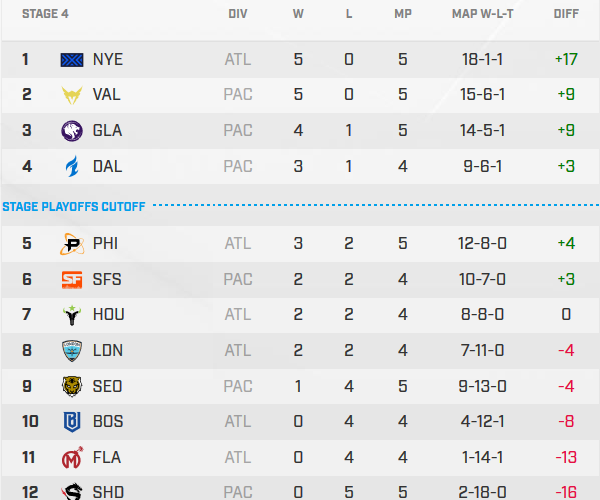Image resolution: width=600 pixels, height=500 pixels.
Task: Click the NYE team logo icon
Action: pyautogui.click(x=73, y=59)
